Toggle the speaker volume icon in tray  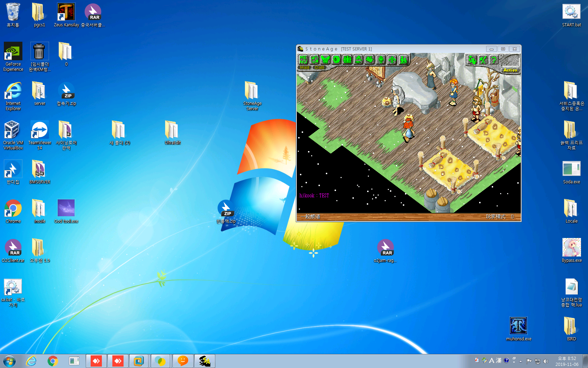click(x=546, y=361)
